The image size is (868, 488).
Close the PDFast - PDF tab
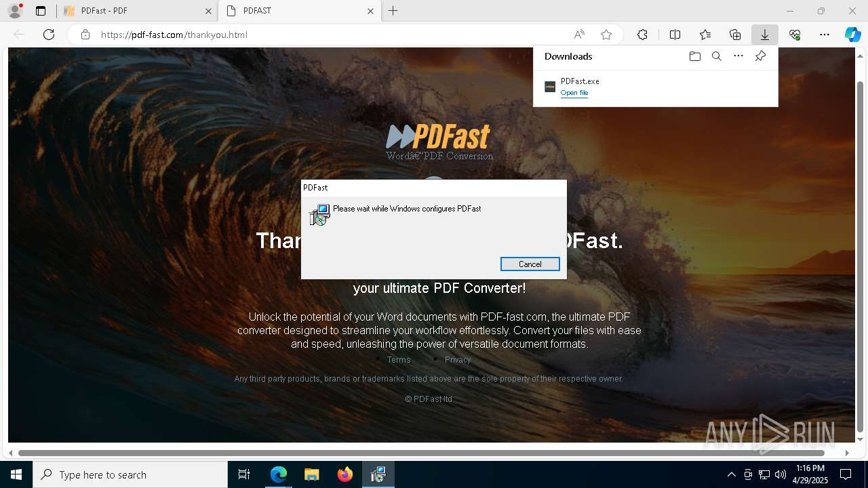coord(208,11)
